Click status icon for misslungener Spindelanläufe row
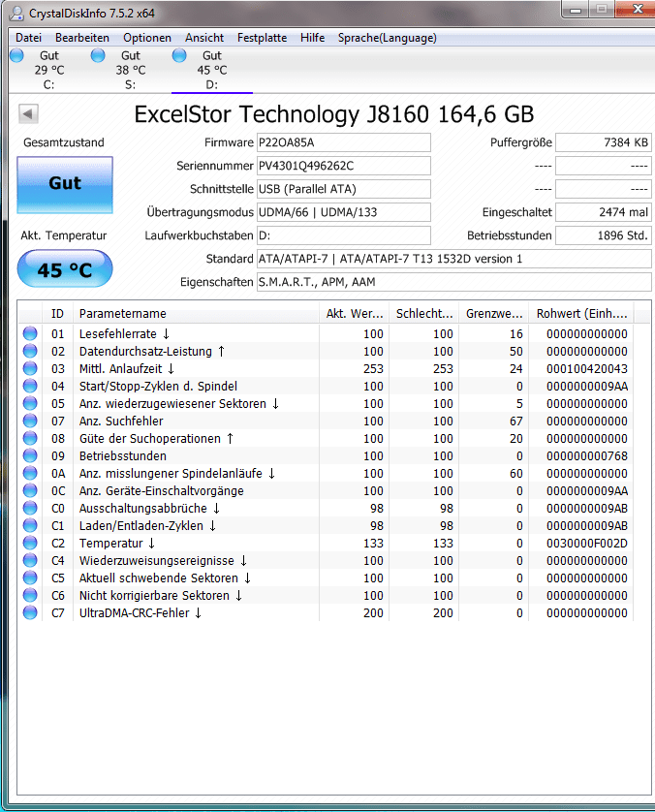The image size is (655, 812). (30, 473)
